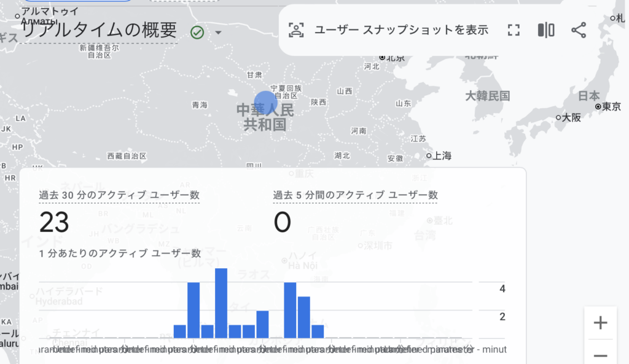Click the tallest bar in the chart
This screenshot has height=364, width=629.
click(x=221, y=303)
